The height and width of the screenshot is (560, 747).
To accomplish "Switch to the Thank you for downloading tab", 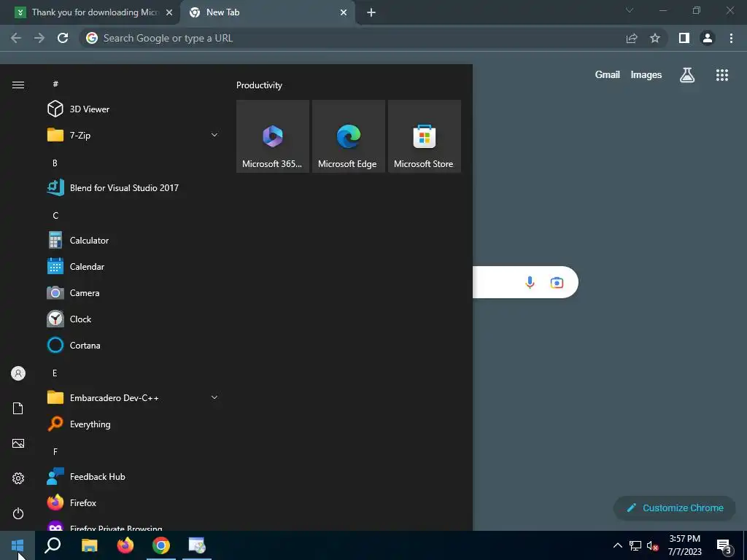I will point(90,12).
